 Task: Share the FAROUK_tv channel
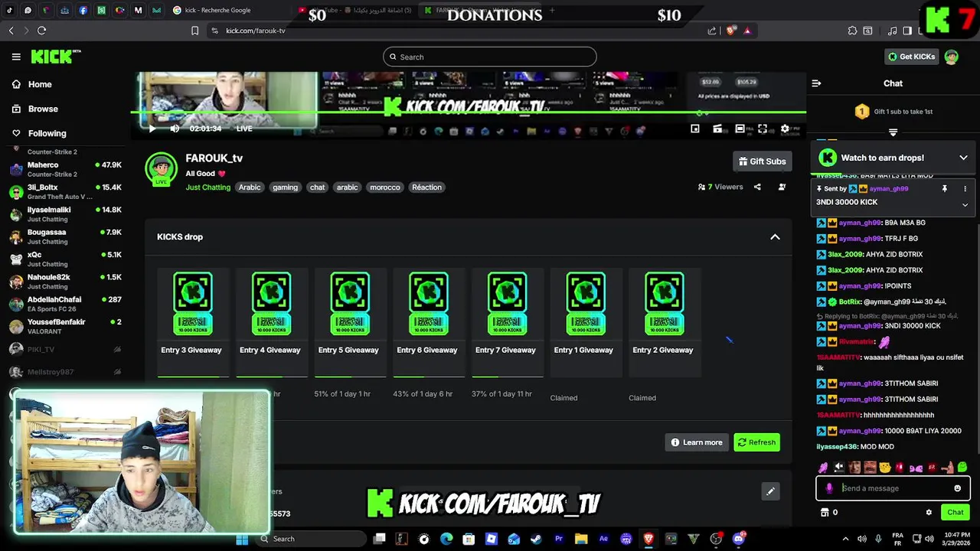click(x=757, y=187)
